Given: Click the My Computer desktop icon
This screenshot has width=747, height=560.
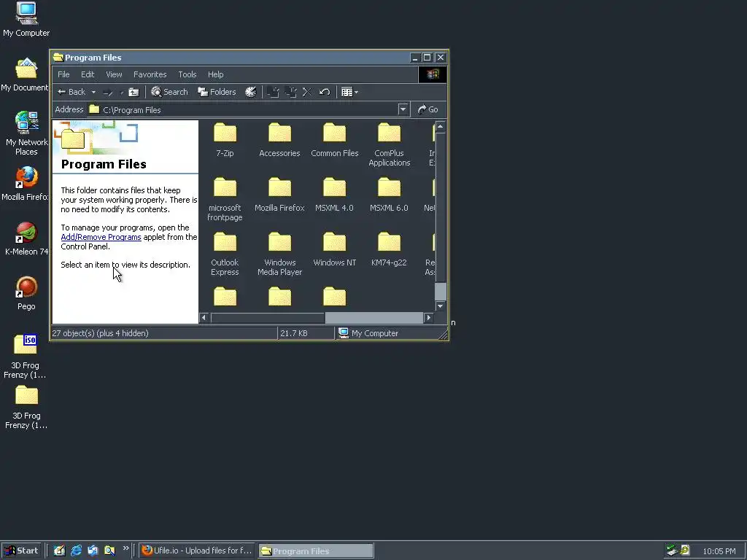Looking at the screenshot, I should (26, 20).
